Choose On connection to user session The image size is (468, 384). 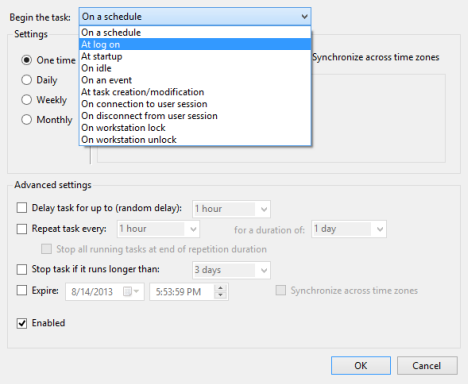195,104
